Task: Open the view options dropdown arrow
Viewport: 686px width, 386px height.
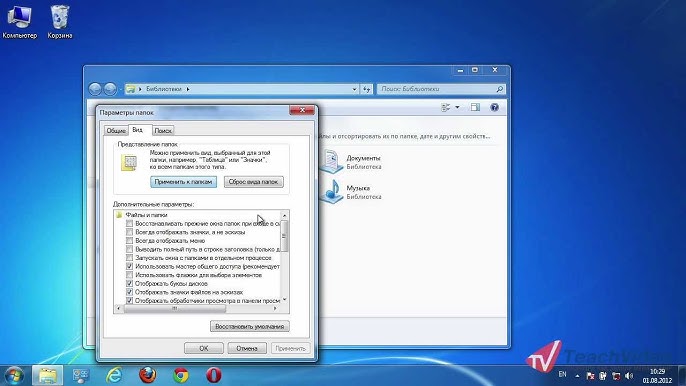Action: 457,107
